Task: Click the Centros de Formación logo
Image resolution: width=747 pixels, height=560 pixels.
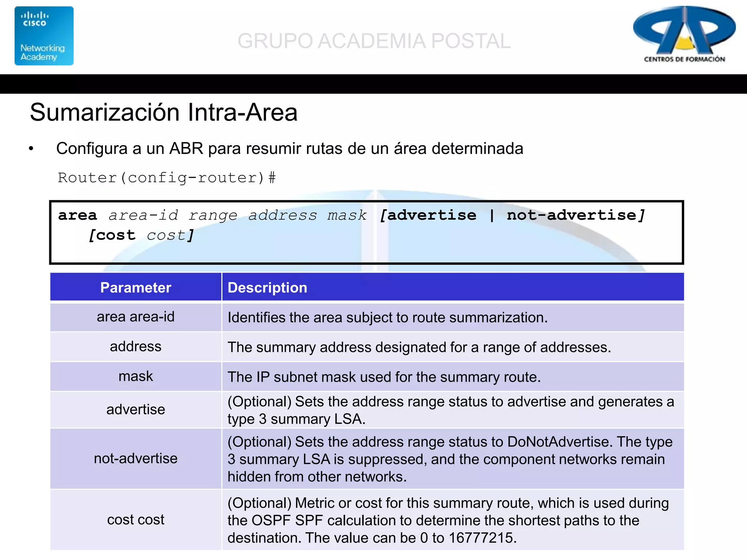Action: pyautogui.click(x=684, y=35)
